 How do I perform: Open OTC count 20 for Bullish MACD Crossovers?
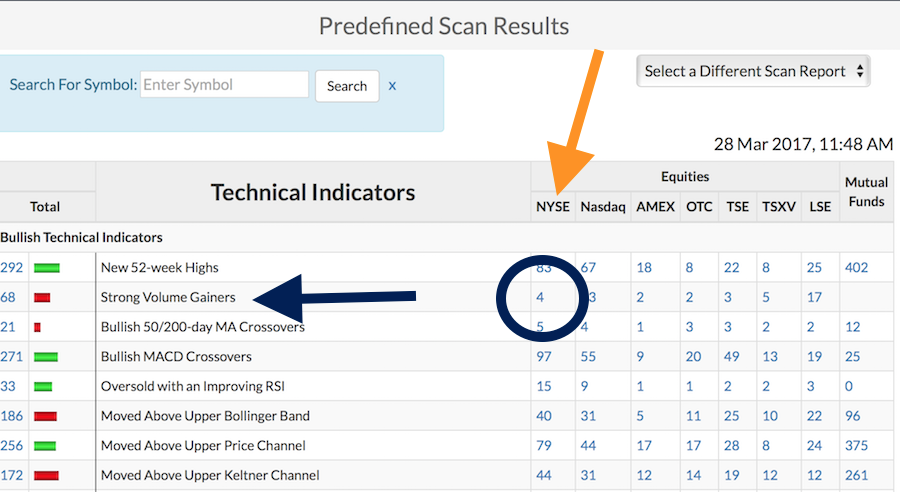point(693,357)
